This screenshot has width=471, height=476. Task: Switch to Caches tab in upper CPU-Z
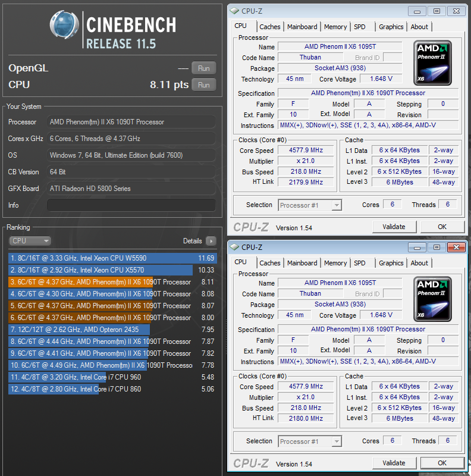pyautogui.click(x=270, y=27)
